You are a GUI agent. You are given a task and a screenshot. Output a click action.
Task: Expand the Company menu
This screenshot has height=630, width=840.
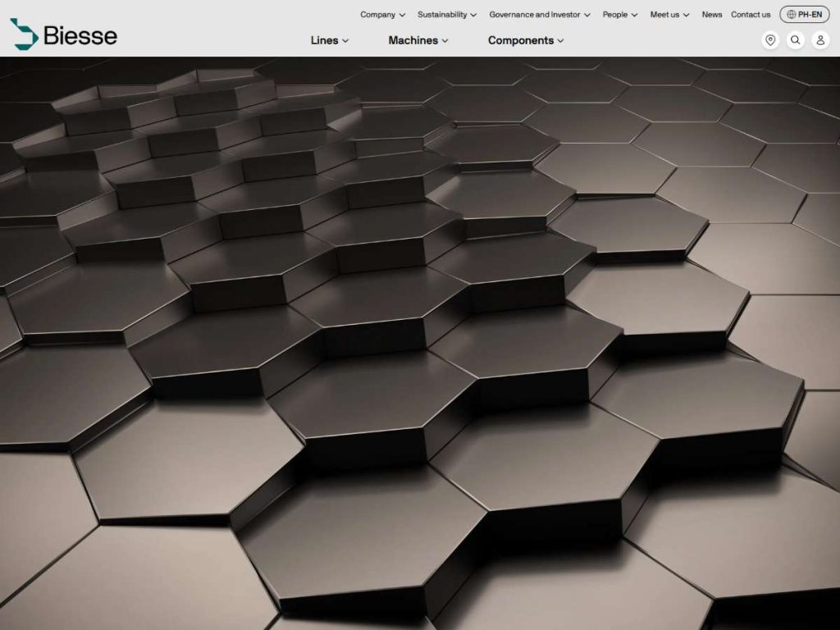382,15
